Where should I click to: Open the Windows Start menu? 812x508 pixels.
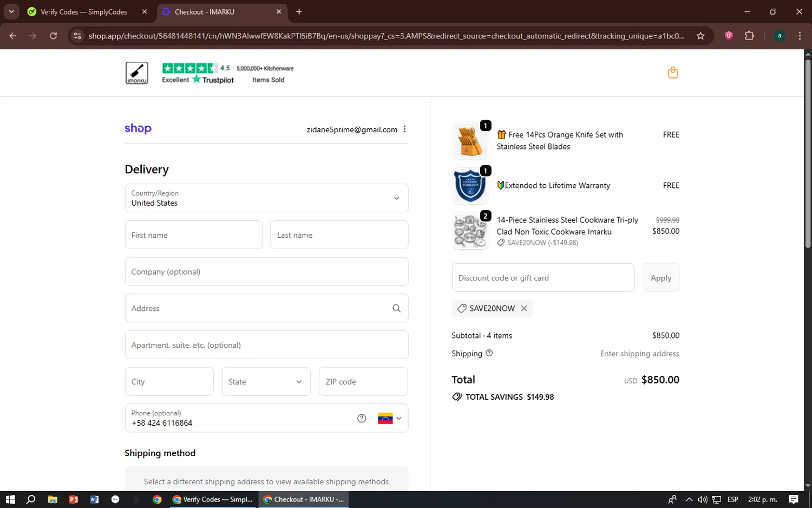pyautogui.click(x=10, y=499)
